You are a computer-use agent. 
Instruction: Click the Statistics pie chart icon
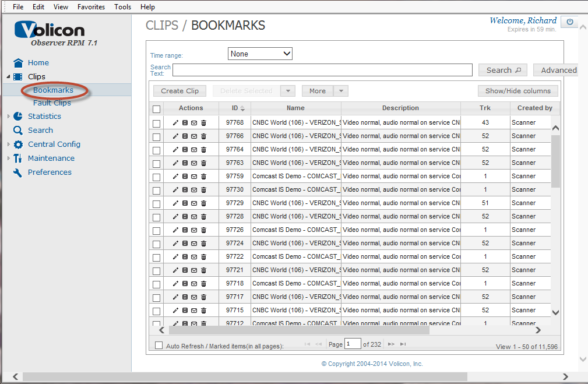[x=18, y=117]
